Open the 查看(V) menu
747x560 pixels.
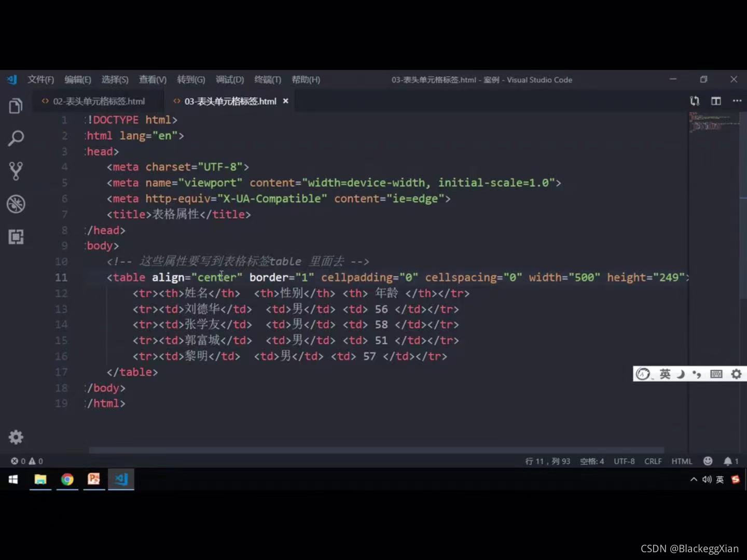[x=153, y=79]
